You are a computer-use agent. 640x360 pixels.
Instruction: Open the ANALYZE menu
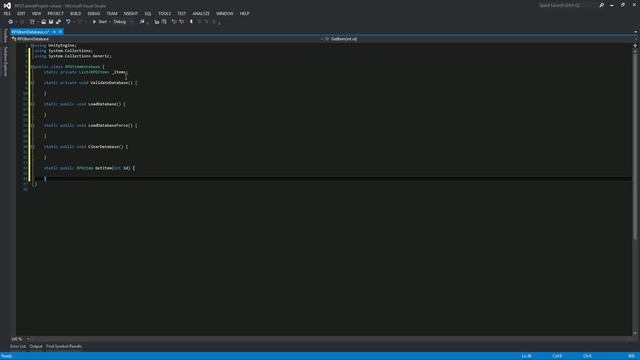pyautogui.click(x=201, y=13)
